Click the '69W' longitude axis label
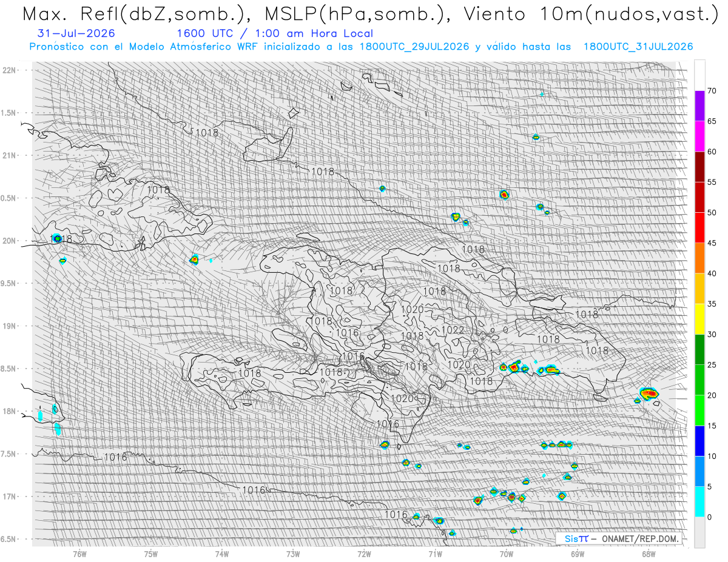 pyautogui.click(x=578, y=554)
